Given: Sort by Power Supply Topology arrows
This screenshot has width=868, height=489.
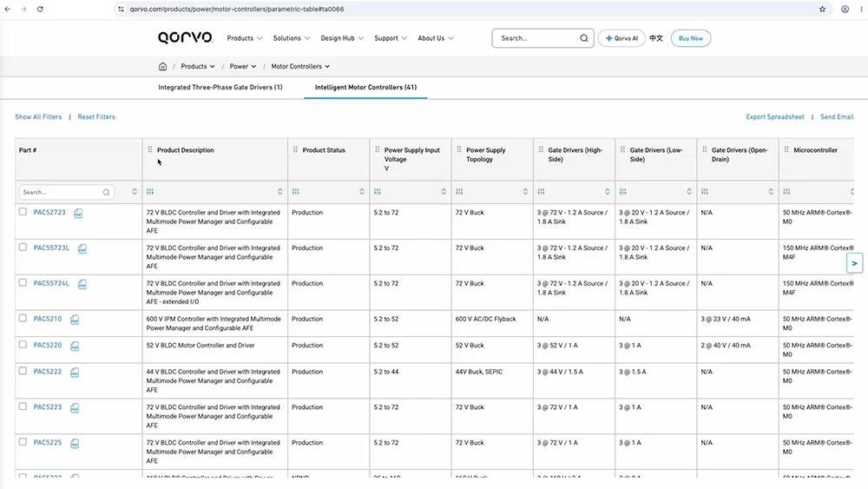Looking at the screenshot, I should [x=525, y=192].
